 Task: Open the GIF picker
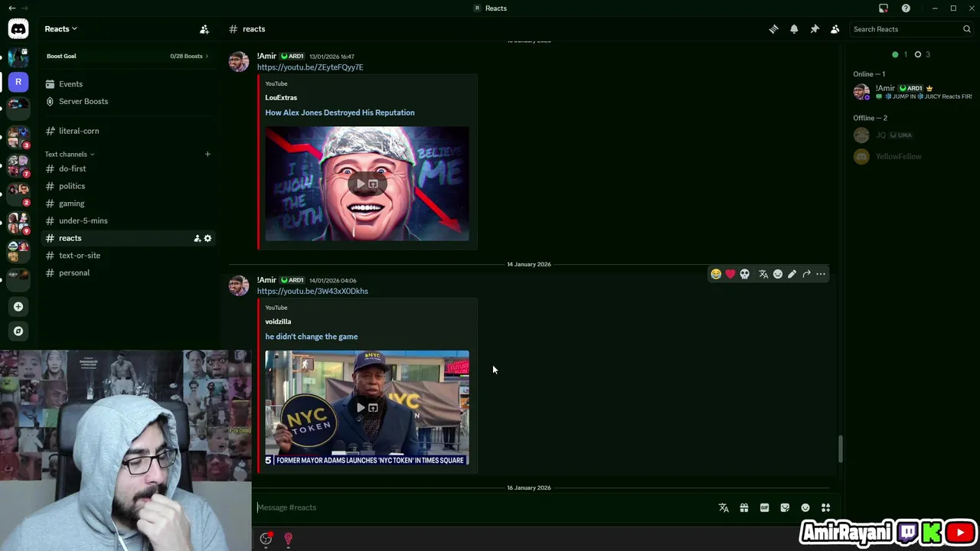(764, 507)
